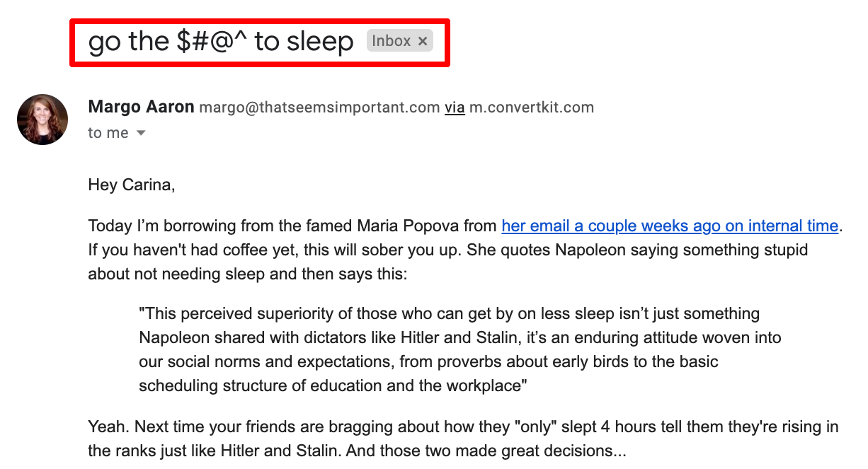Click quote line starting 'This perceived superiority'

(x=449, y=313)
